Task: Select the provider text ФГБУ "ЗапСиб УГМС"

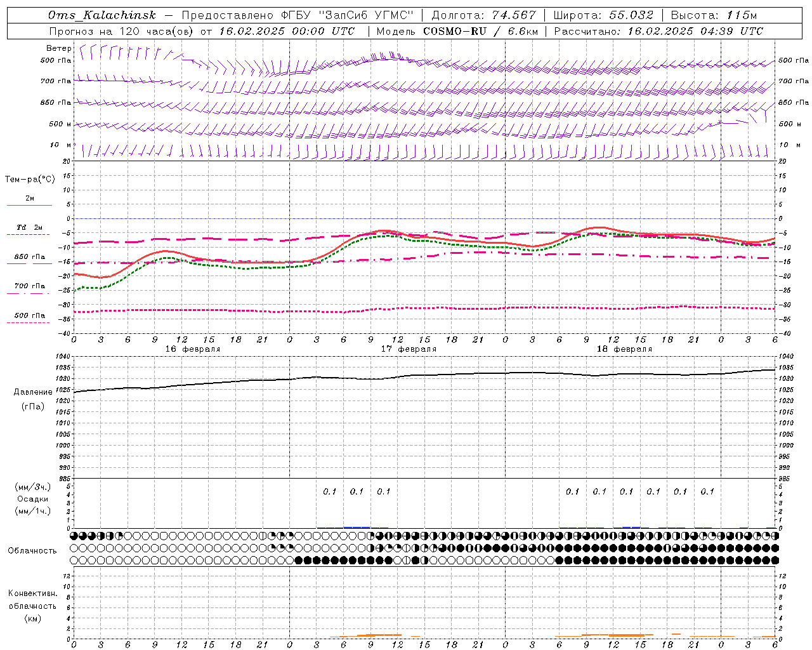Action: pos(347,15)
